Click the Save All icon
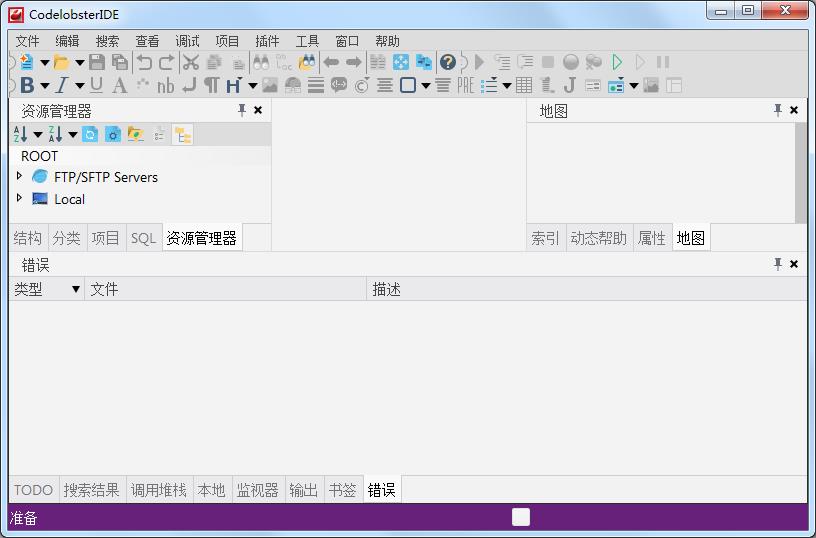This screenshot has height=538, width=816. (x=120, y=62)
